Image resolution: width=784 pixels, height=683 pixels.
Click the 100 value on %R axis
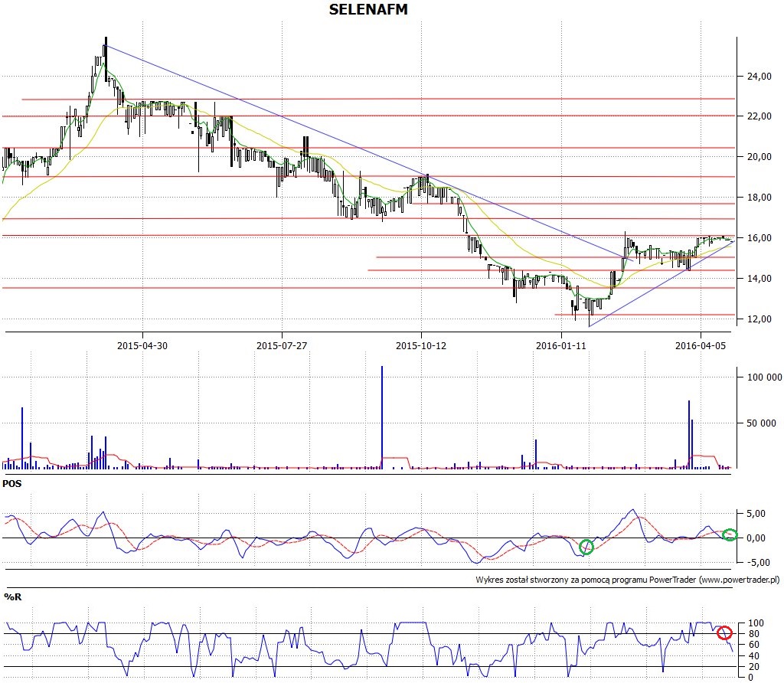tap(756, 623)
